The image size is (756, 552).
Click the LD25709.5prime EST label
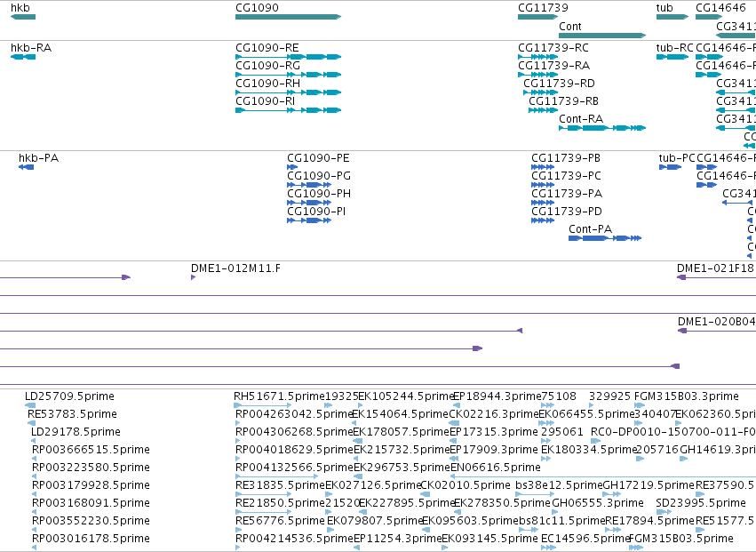[x=70, y=396]
